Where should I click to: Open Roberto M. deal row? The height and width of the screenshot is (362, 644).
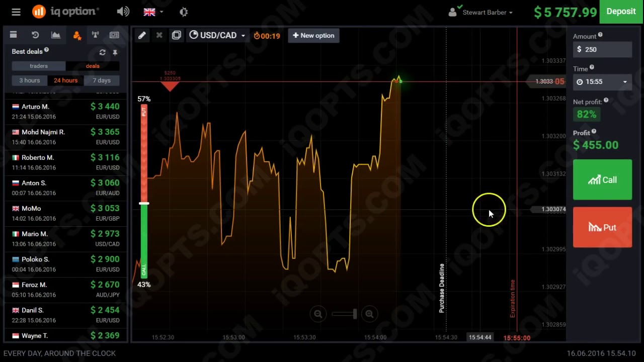pos(65,162)
